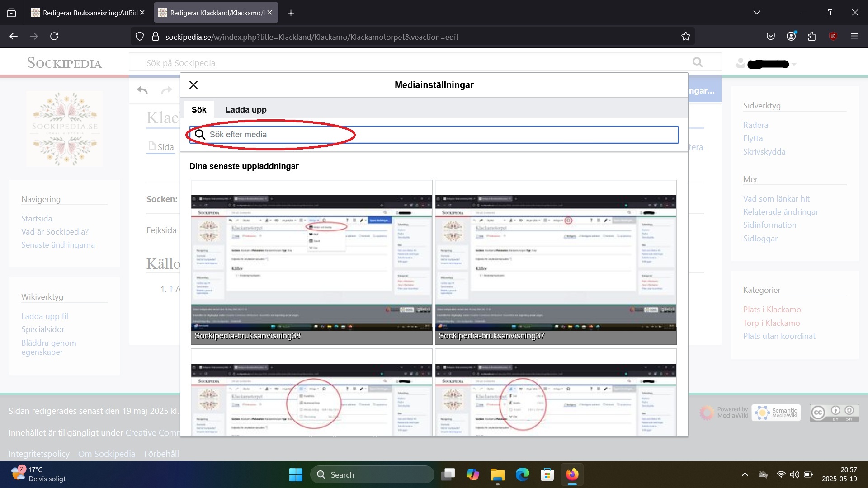Click the Windows Start button
Viewport: 868px width, 488px height.
(x=296, y=474)
